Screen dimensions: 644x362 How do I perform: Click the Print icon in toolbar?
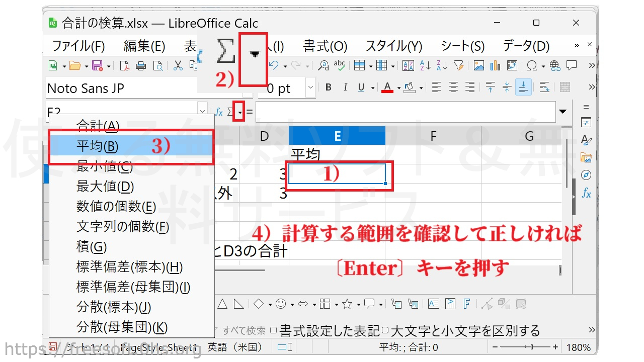[141, 65]
